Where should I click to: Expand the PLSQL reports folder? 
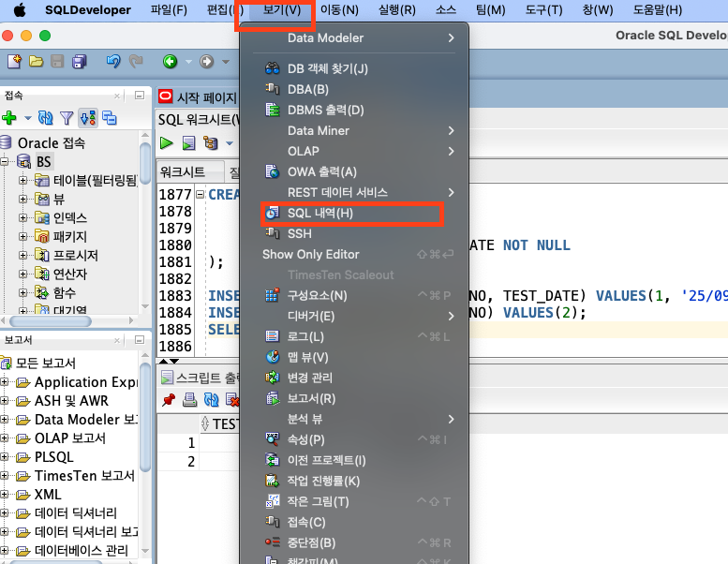coord(5,457)
